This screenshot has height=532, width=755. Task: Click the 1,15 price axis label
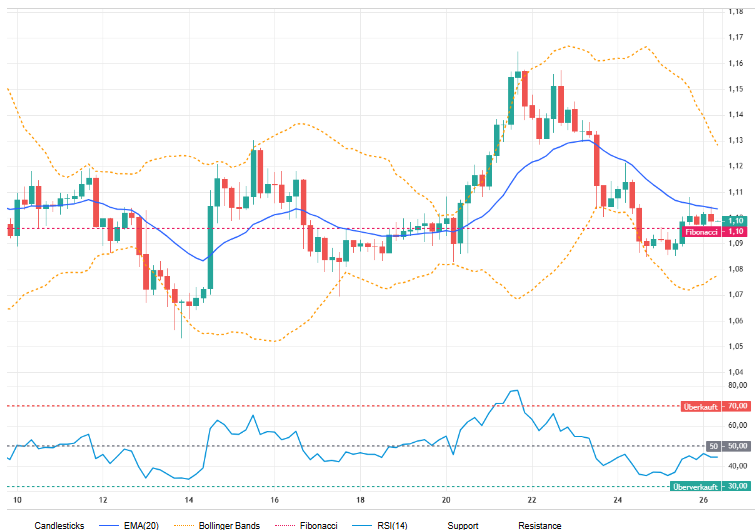(x=735, y=89)
